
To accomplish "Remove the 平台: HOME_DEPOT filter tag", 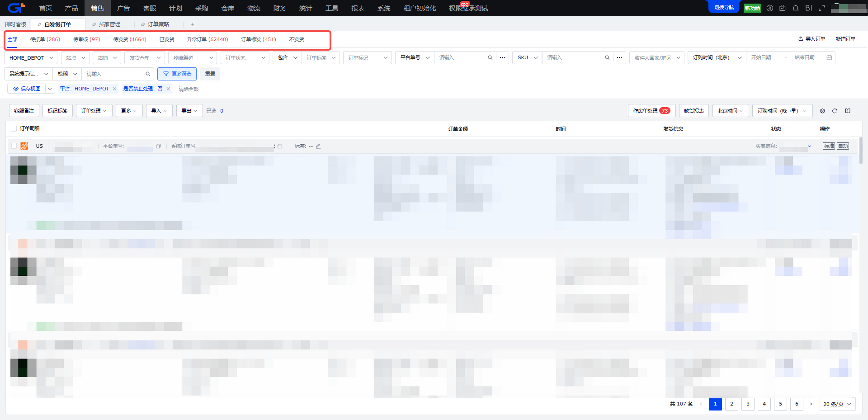I will [115, 89].
